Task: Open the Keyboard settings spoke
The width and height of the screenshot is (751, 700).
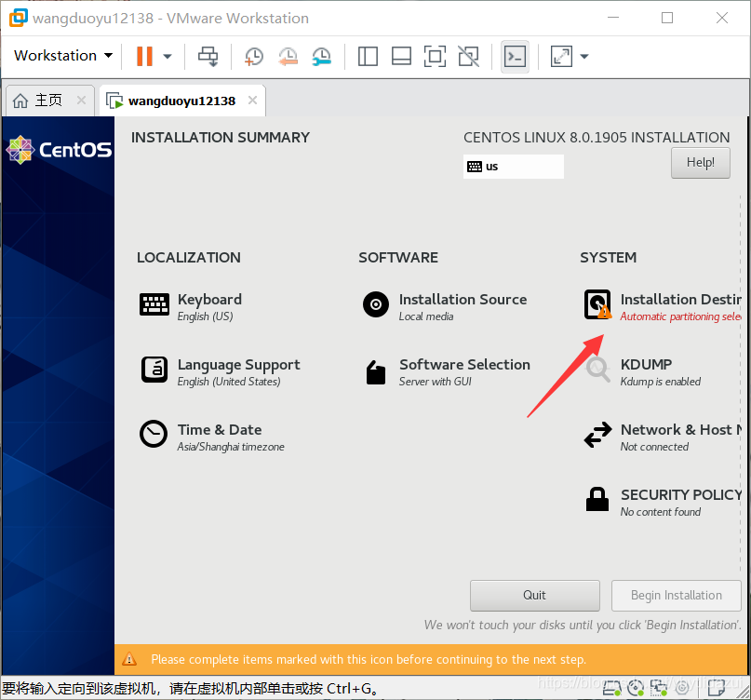Action: click(x=191, y=306)
